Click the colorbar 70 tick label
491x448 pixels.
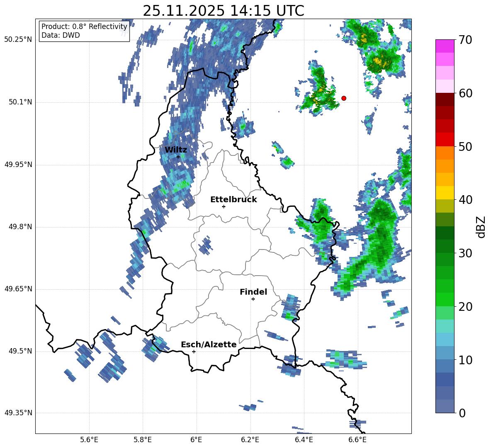point(465,40)
